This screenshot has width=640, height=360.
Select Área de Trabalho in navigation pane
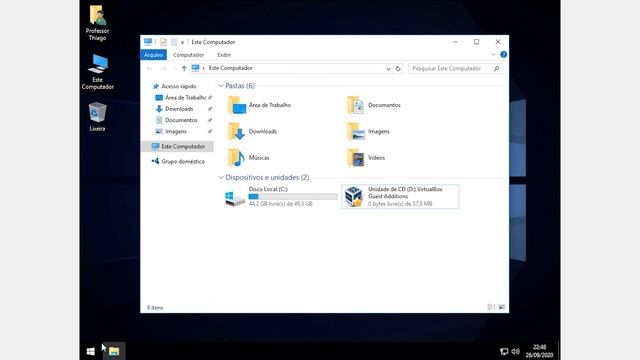pos(184,98)
